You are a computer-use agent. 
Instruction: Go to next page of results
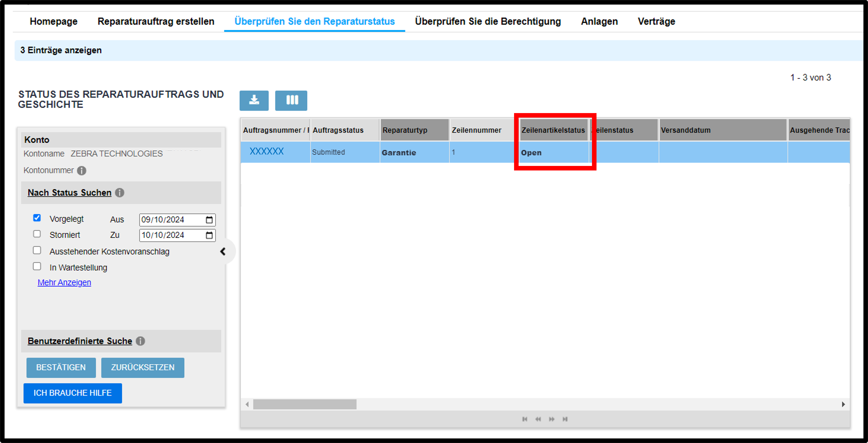pyautogui.click(x=552, y=419)
